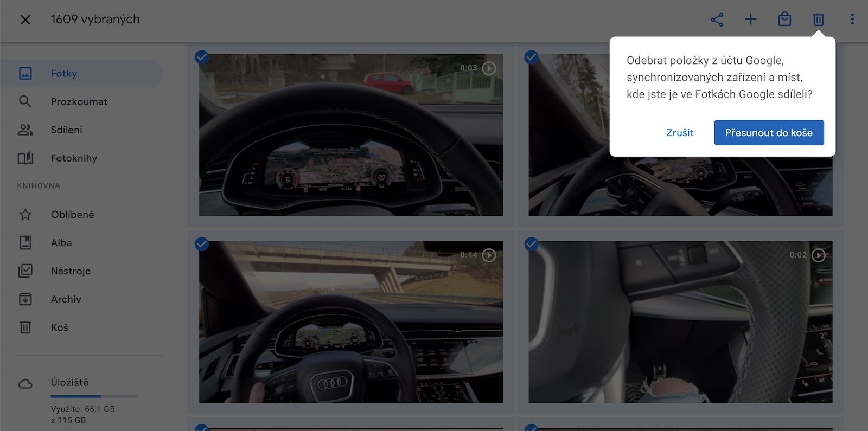Click the '1609 vybraných' text
The height and width of the screenshot is (431, 868).
tap(95, 20)
